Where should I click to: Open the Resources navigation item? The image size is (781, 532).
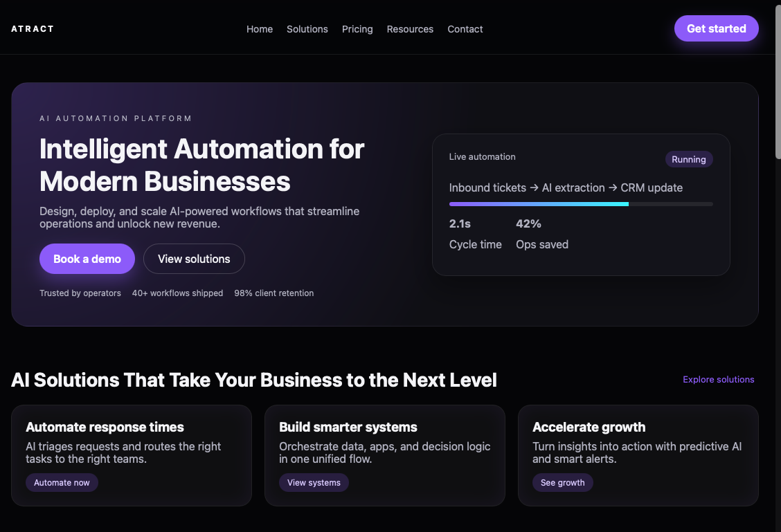coord(410,29)
